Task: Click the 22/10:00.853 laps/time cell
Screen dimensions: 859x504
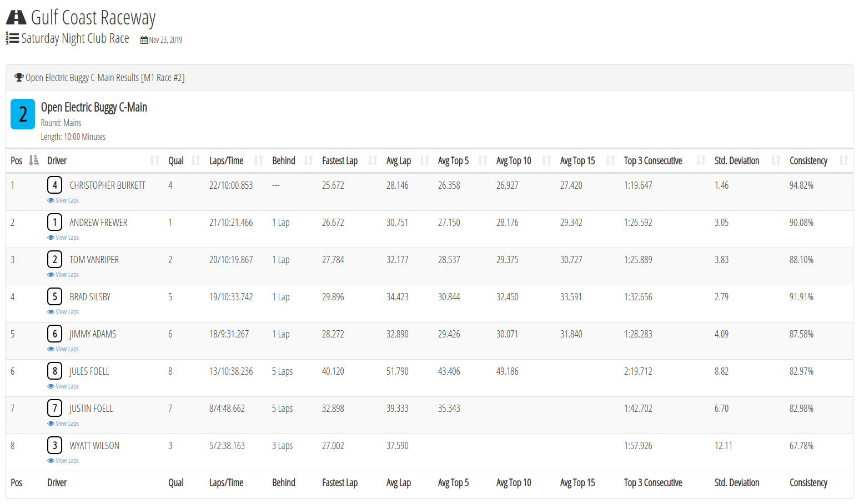Action: point(231,185)
